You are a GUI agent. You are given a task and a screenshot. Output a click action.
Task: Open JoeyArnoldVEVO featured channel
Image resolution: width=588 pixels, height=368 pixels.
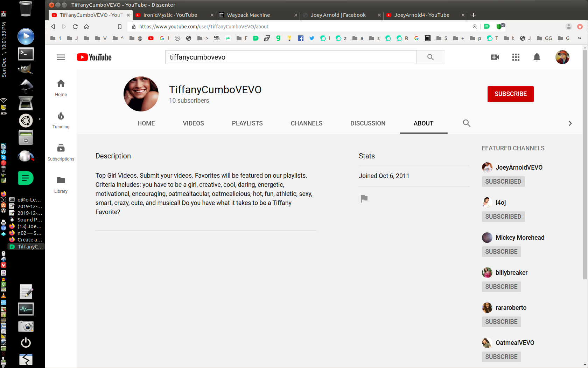click(519, 168)
